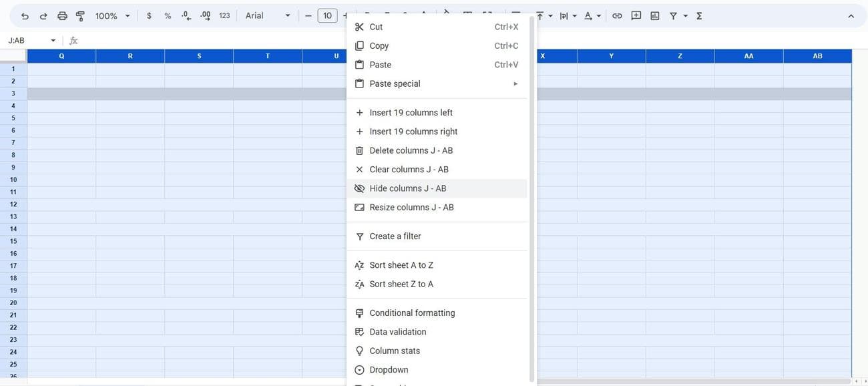Open the 100% zoom dropdown
The image size is (868, 386).
112,15
